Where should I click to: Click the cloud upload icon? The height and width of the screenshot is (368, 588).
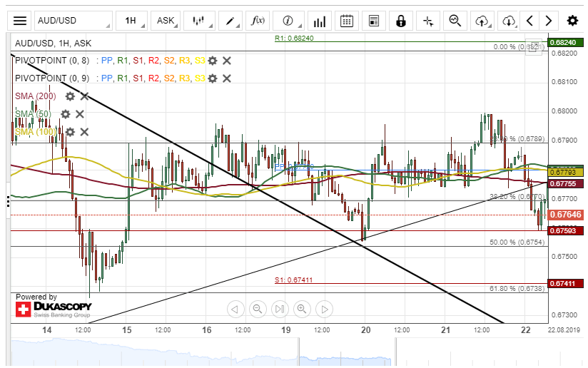click(x=482, y=21)
